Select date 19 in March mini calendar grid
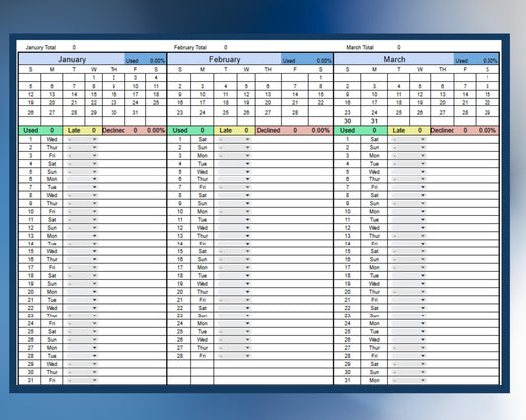Screen dimensions: 526x420 420,103
